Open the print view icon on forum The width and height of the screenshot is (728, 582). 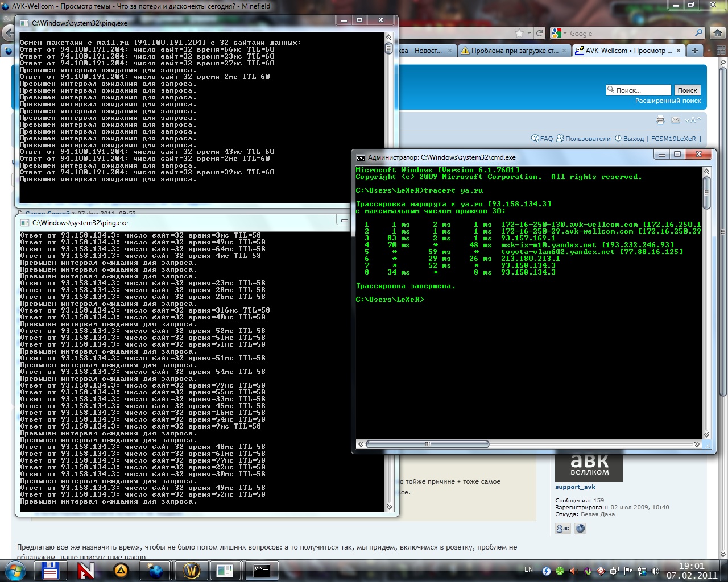[660, 120]
